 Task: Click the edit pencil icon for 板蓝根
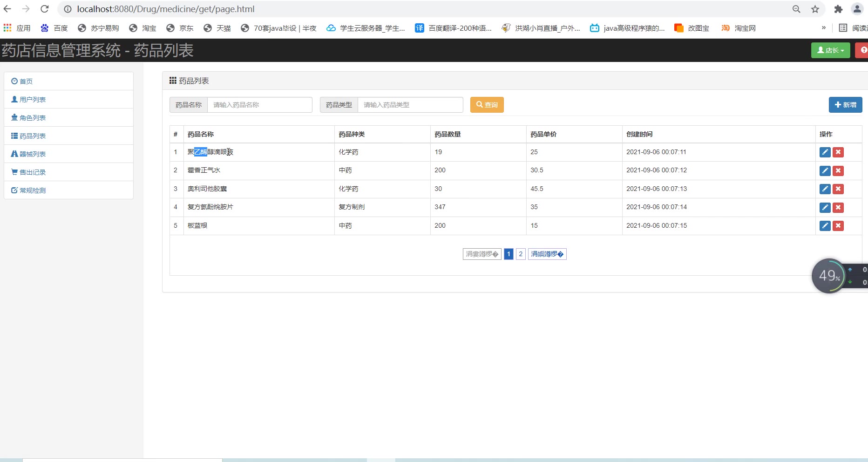(x=825, y=226)
